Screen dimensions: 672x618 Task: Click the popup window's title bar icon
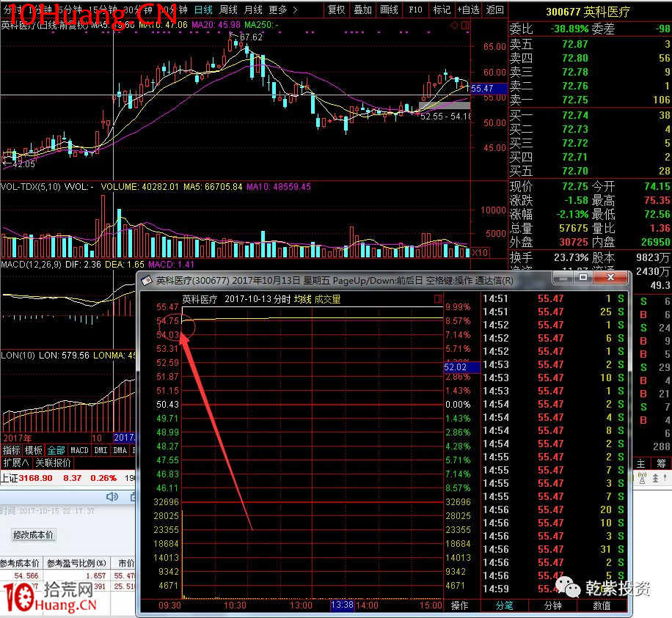point(145,280)
